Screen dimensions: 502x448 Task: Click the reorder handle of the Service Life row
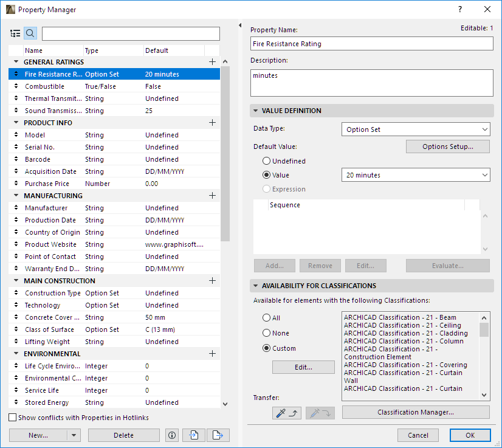click(x=16, y=390)
